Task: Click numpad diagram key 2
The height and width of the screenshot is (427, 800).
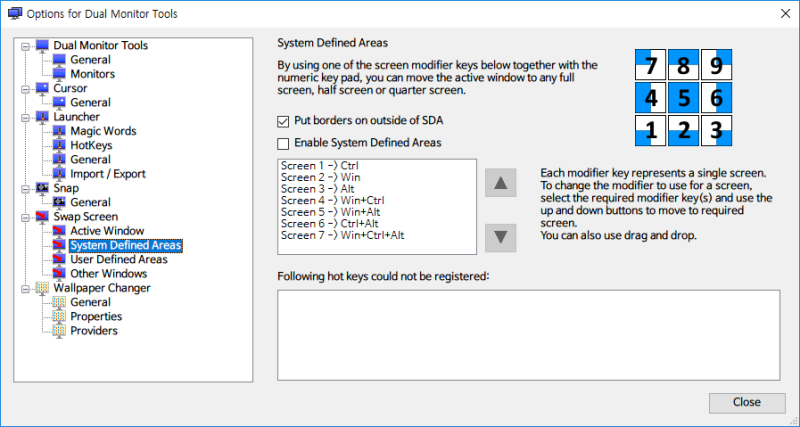Action: [x=683, y=131]
